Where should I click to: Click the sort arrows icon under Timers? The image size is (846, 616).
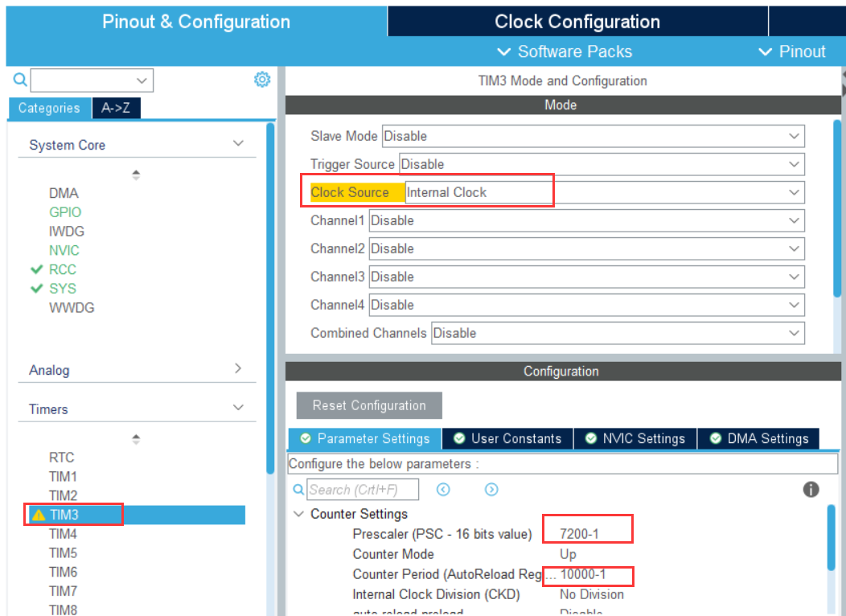[136, 439]
